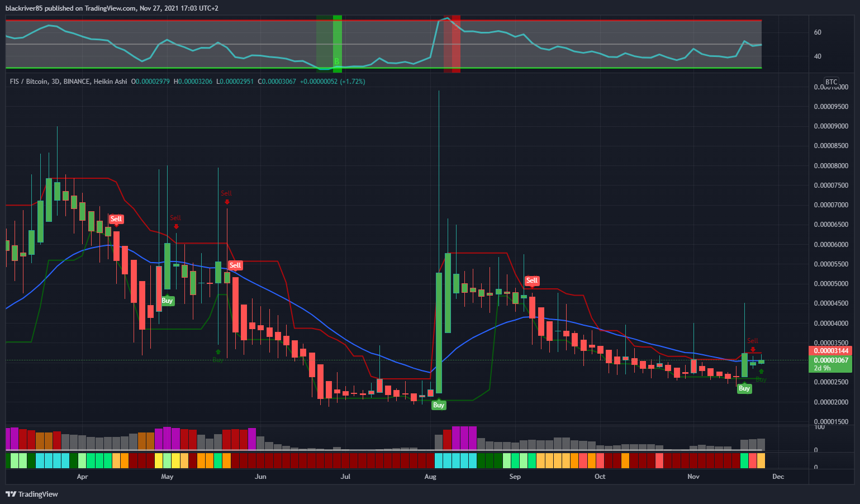Click the 100 label on volume axis
Screen dimensions: 860x504
819,427
